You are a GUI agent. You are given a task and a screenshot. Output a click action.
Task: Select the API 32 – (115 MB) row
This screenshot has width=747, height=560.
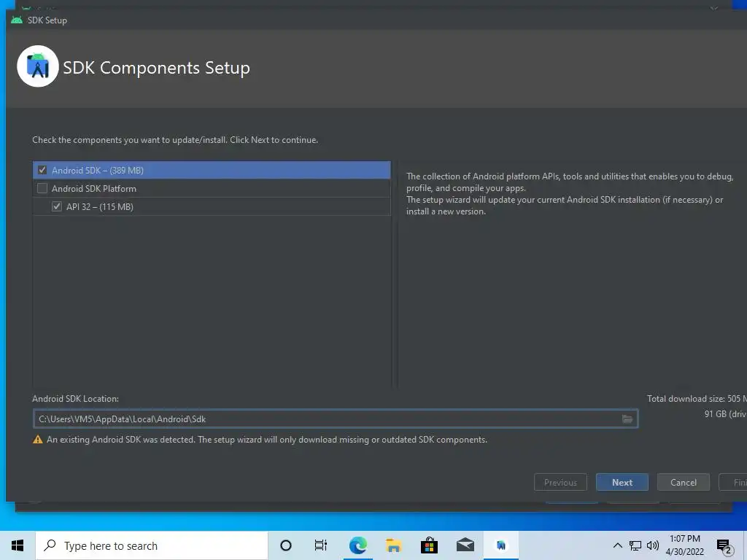pos(212,206)
